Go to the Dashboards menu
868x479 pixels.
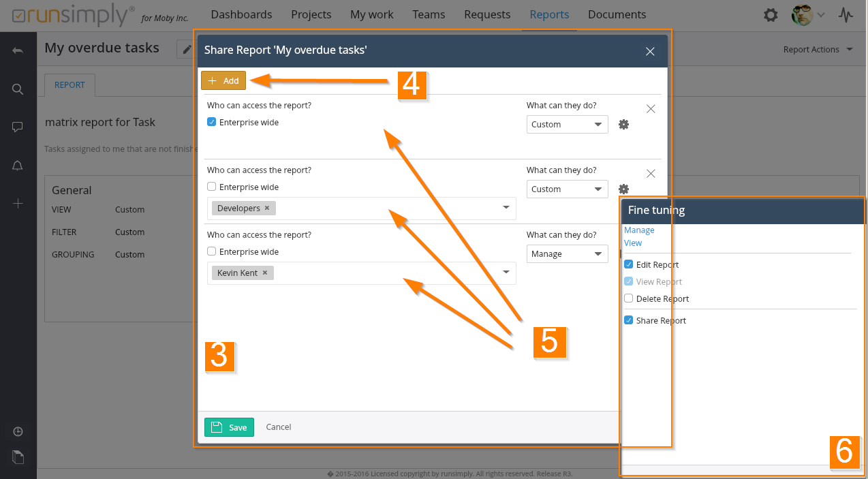(x=241, y=14)
